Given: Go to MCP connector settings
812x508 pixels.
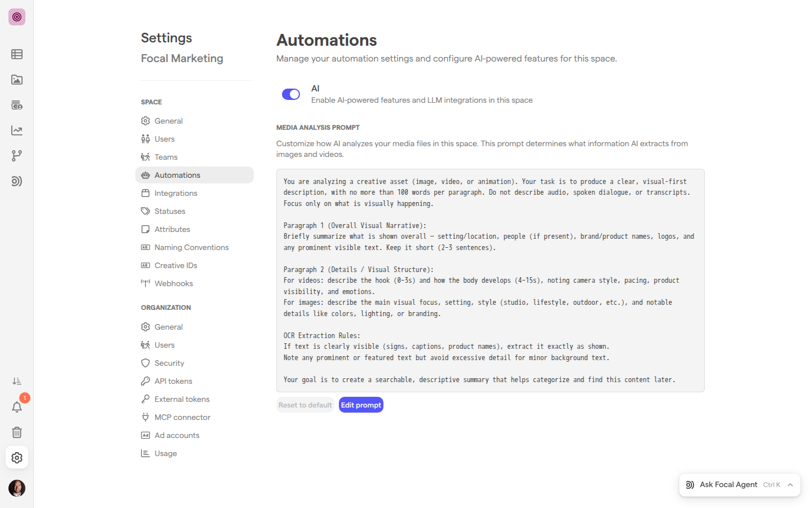Looking at the screenshot, I should pos(195,417).
